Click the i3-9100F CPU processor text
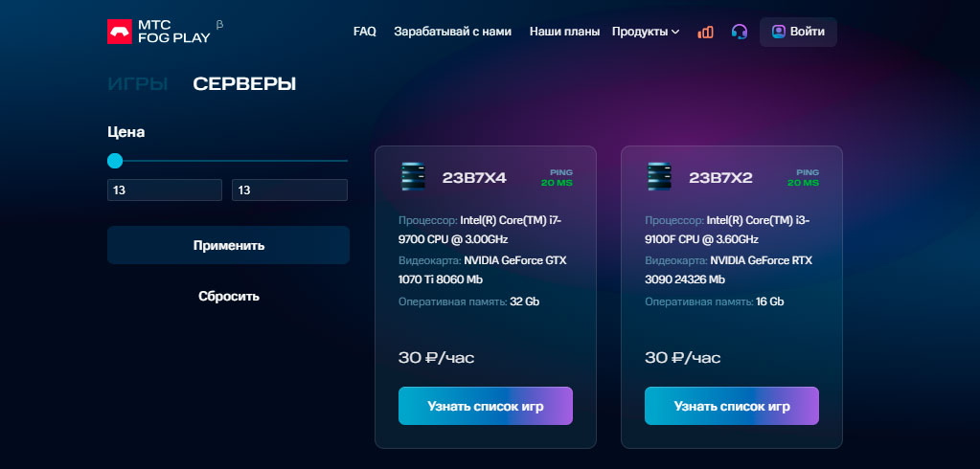The width and height of the screenshot is (980, 469). (728, 230)
